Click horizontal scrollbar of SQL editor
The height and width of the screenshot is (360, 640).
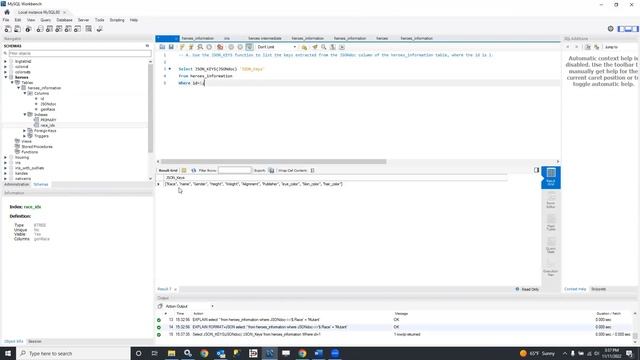click(273, 162)
